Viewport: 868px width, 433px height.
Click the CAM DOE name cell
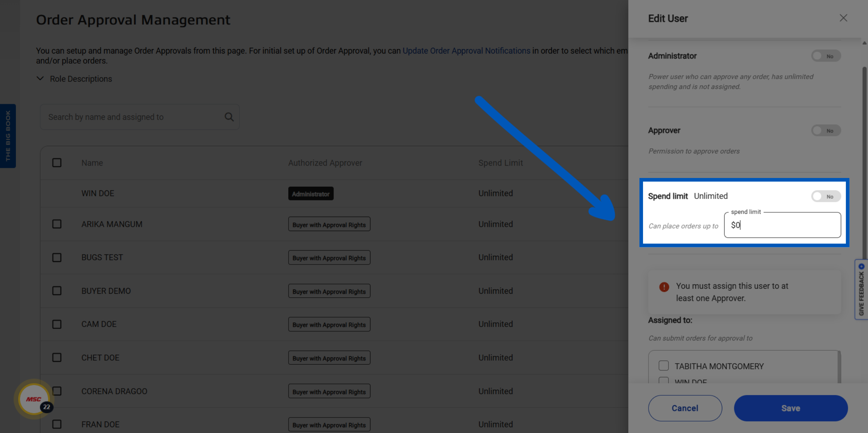tap(99, 324)
